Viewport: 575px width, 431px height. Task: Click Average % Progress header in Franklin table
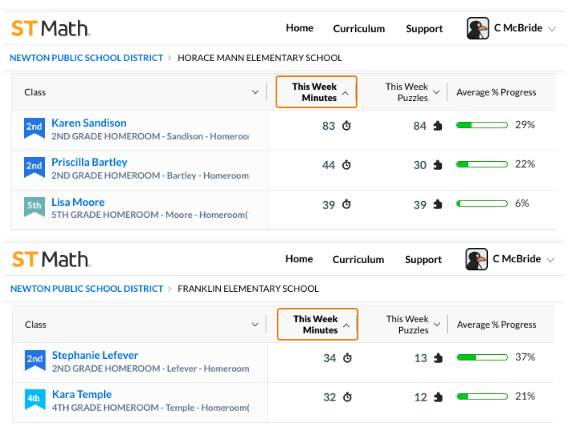(x=497, y=324)
